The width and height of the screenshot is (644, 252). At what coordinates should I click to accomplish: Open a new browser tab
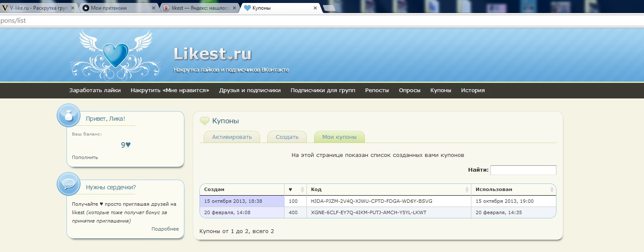(x=329, y=8)
